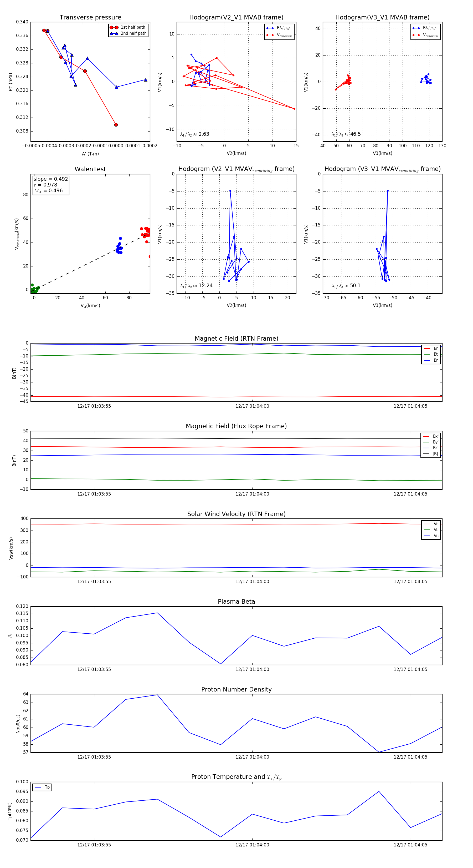The height and width of the screenshot is (868, 473).
Task: Click the '1st half path' legend marker
Action: click(x=114, y=27)
